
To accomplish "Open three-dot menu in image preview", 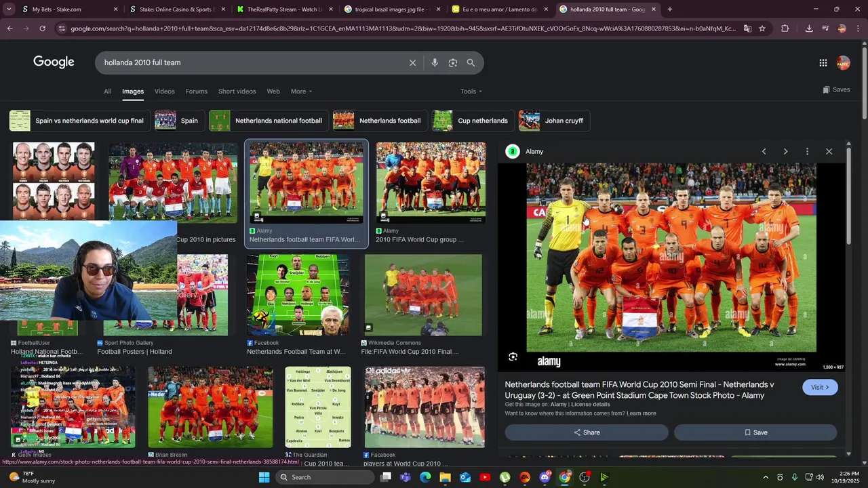I will (x=807, y=151).
